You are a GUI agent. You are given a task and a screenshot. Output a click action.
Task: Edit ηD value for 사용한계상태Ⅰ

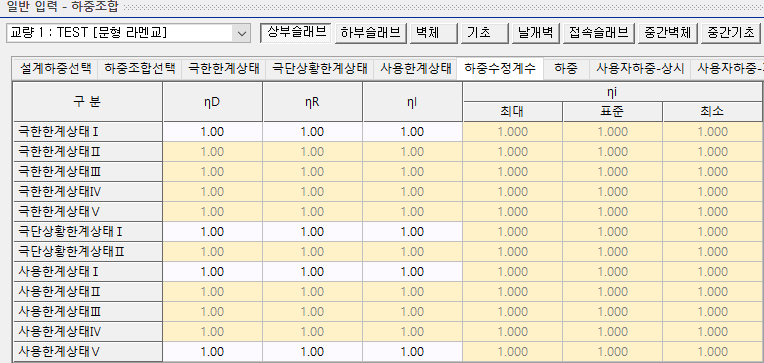(x=212, y=271)
